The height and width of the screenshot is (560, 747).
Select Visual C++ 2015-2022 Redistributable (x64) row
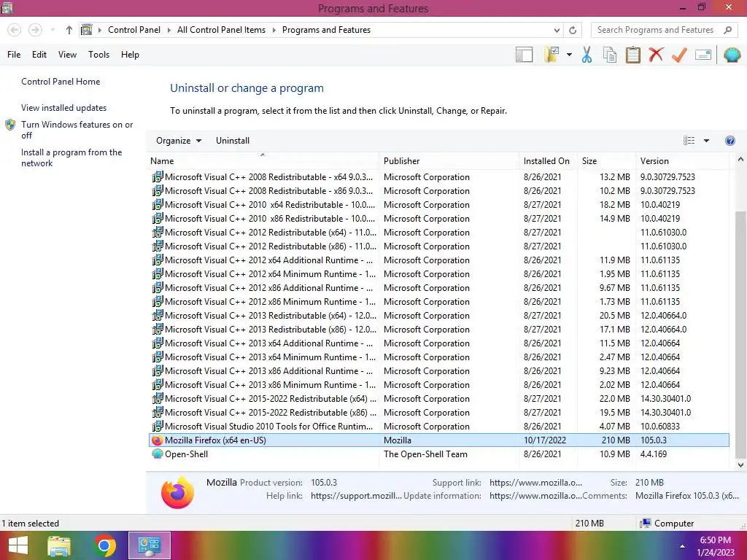click(438, 399)
